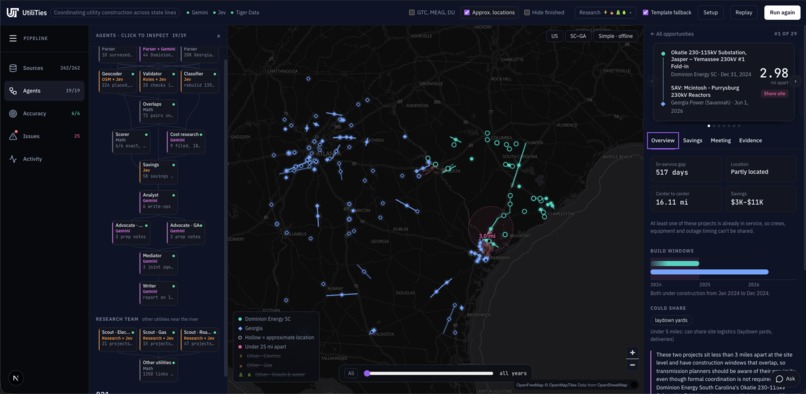Inspect the Classifier agent node
806x394 pixels.
[x=199, y=81]
